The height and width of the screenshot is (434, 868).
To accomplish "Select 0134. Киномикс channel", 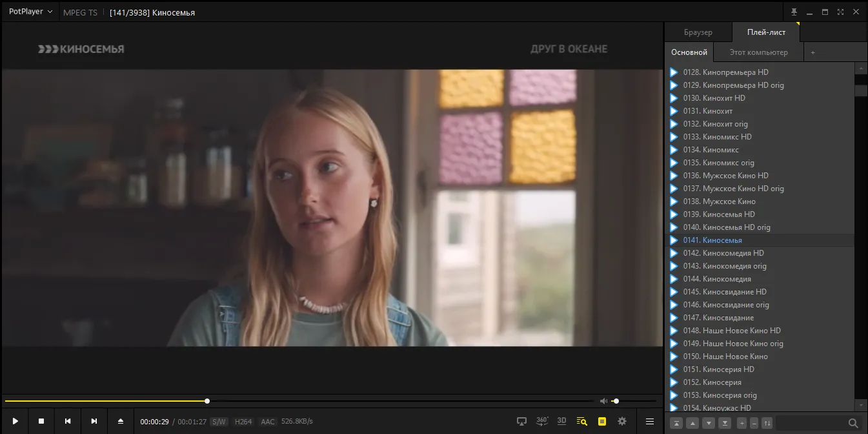I will click(x=760, y=150).
